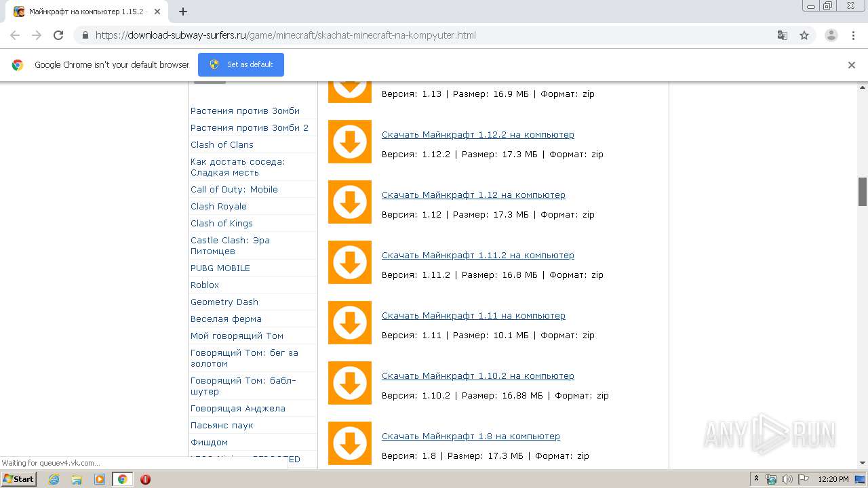Open the Скачать Майнкрафт 1.11 на компьютер link
The height and width of the screenshot is (488, 868).
click(x=473, y=315)
